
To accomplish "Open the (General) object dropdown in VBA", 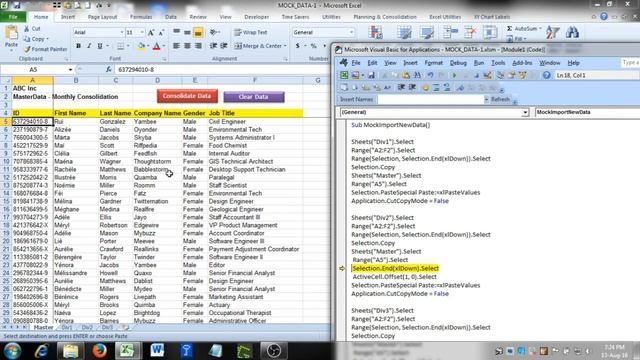I will [525, 112].
